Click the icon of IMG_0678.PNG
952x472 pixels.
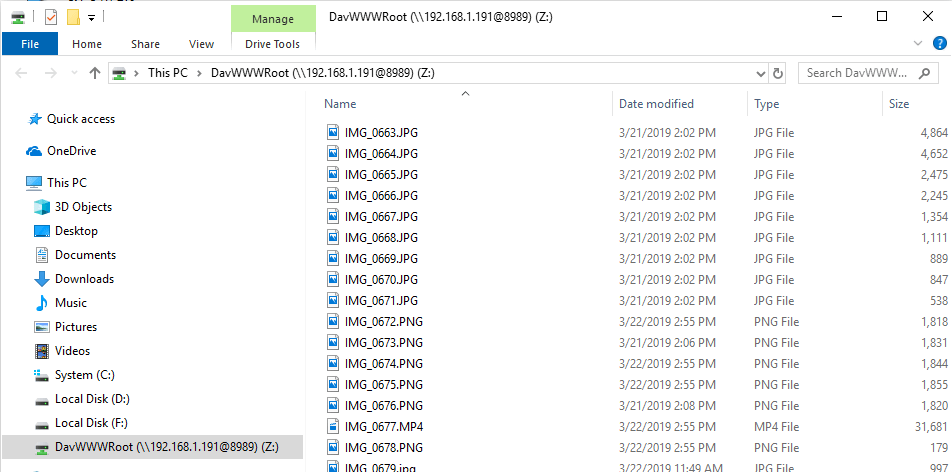[332, 448]
